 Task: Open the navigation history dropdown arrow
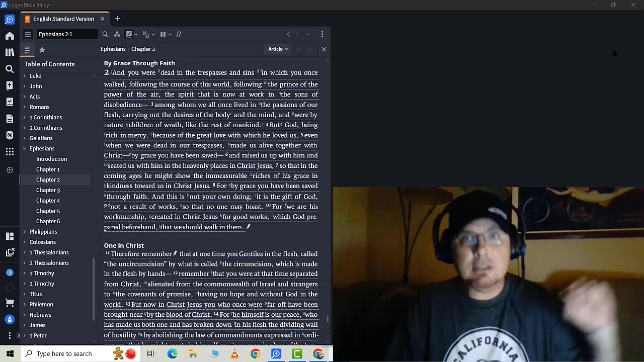(x=307, y=34)
